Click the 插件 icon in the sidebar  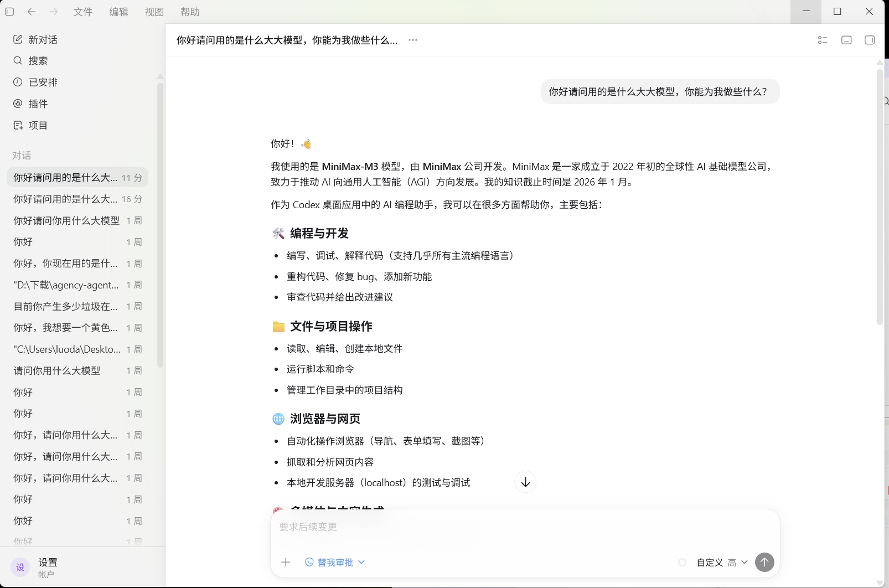click(18, 104)
